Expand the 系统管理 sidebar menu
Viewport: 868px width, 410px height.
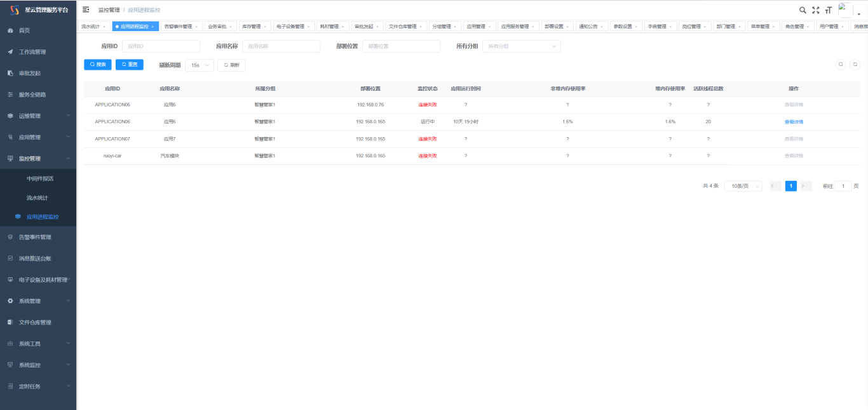pos(38,301)
